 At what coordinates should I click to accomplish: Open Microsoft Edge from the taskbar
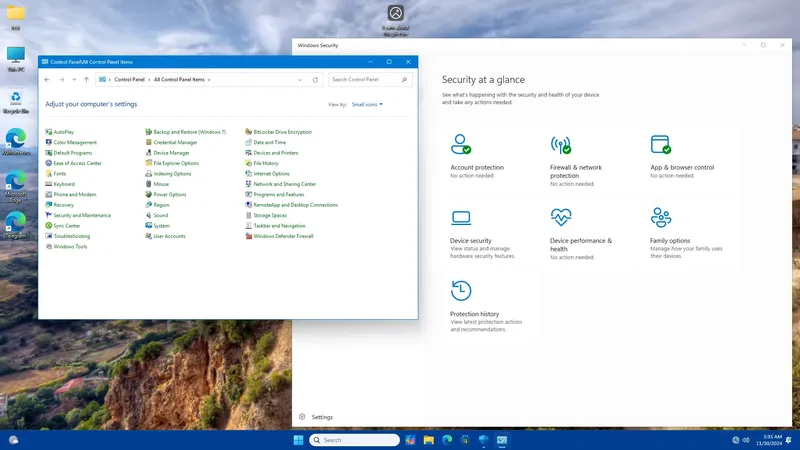[447, 440]
